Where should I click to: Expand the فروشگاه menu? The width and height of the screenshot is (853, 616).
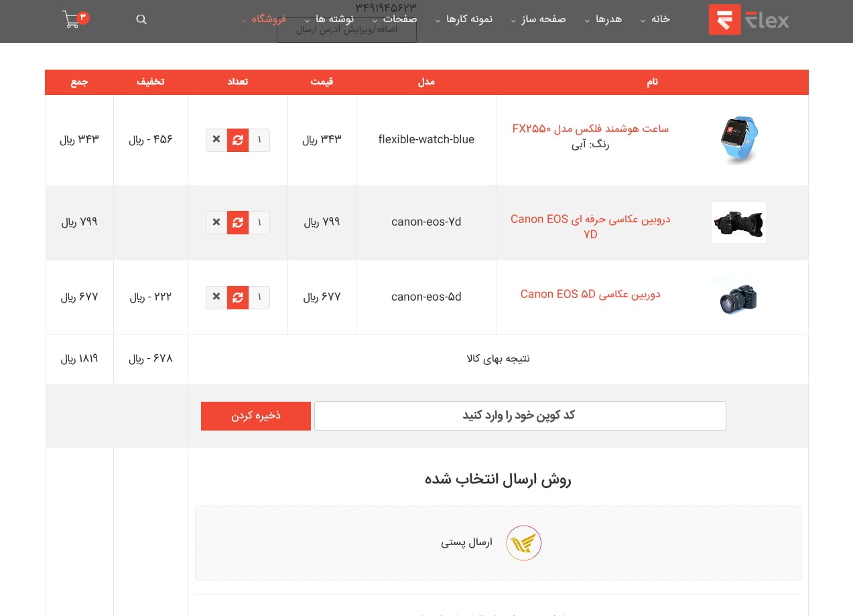pos(268,19)
